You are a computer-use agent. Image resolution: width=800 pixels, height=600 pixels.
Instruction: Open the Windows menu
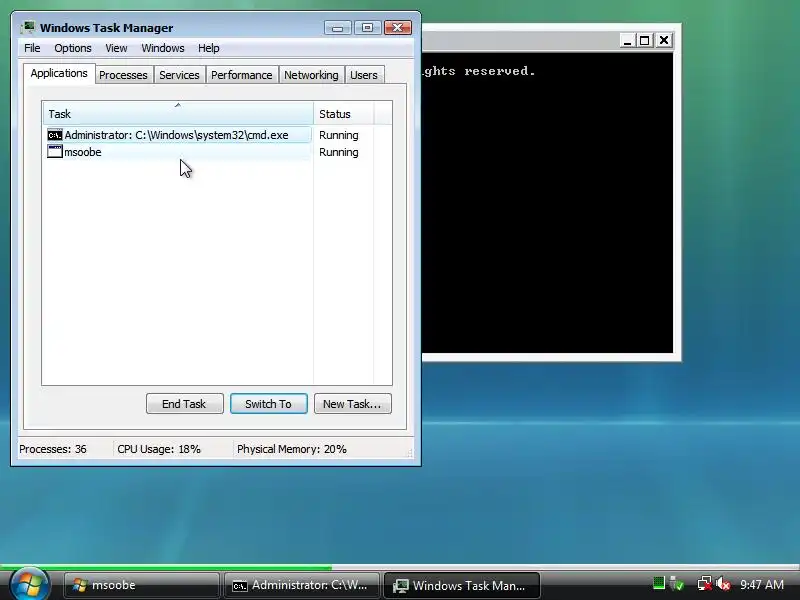tap(163, 48)
